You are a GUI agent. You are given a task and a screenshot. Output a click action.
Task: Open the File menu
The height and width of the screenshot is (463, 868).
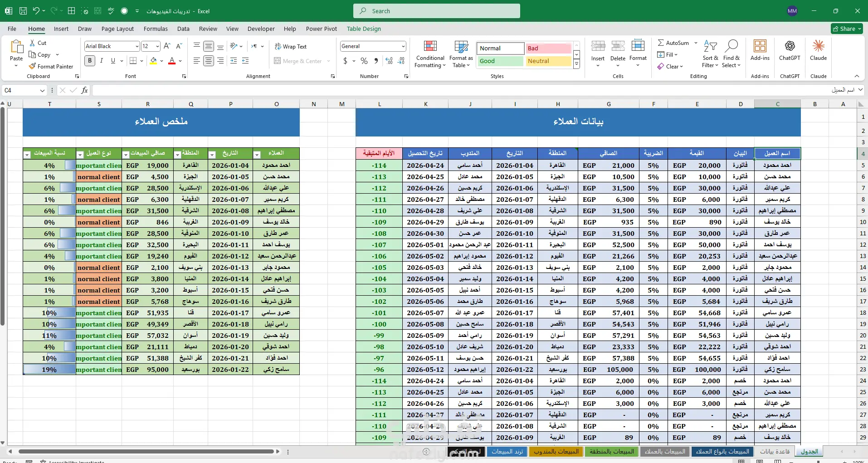tap(12, 29)
